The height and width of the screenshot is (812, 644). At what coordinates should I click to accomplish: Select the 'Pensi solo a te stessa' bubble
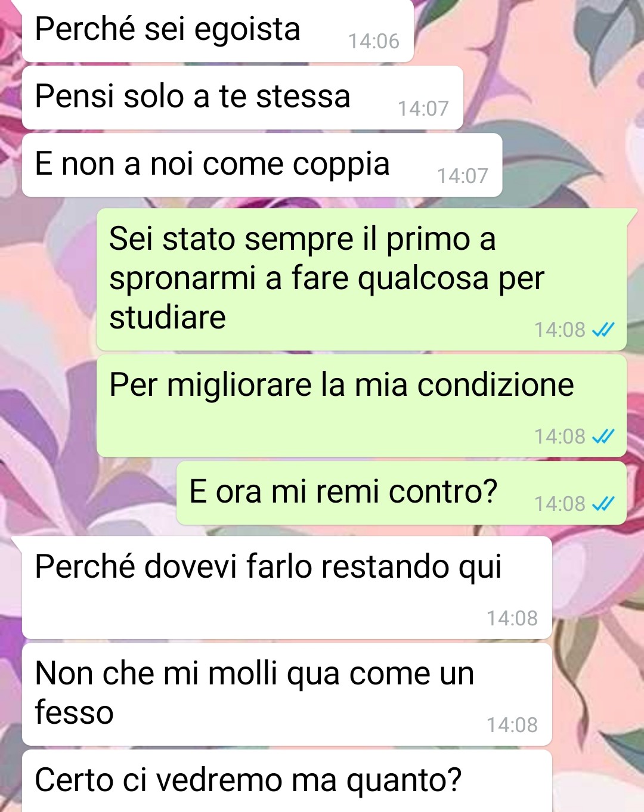click(243, 98)
